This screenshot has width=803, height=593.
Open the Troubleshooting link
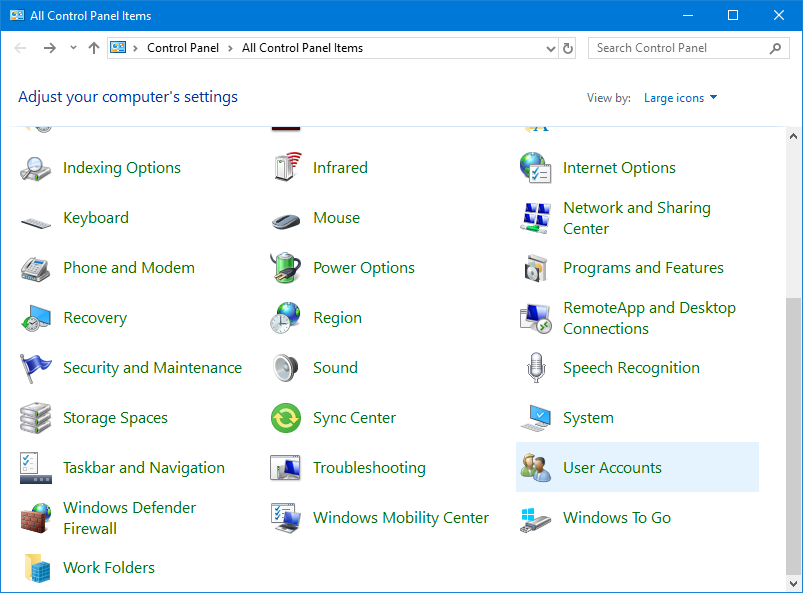(369, 468)
